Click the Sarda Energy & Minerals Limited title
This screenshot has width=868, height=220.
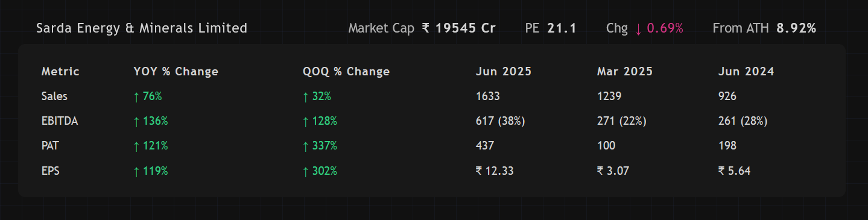pos(142,28)
